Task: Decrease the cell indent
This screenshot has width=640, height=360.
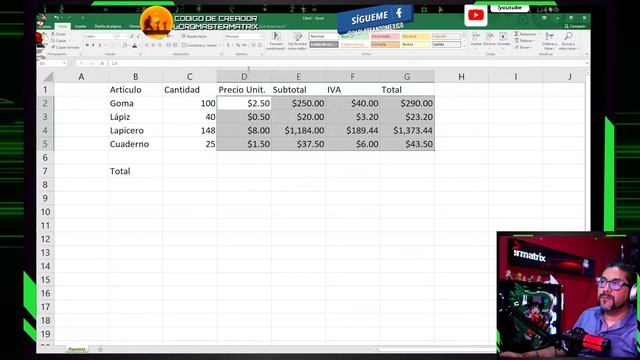Action: [168, 45]
